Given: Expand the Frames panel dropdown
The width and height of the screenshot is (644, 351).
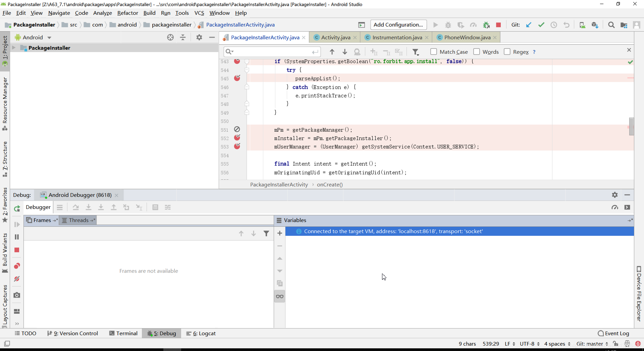Looking at the screenshot, I should 55,220.
